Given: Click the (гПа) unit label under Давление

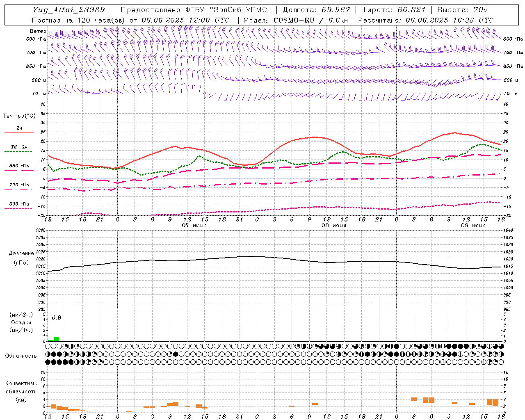Looking at the screenshot, I should click(21, 262).
